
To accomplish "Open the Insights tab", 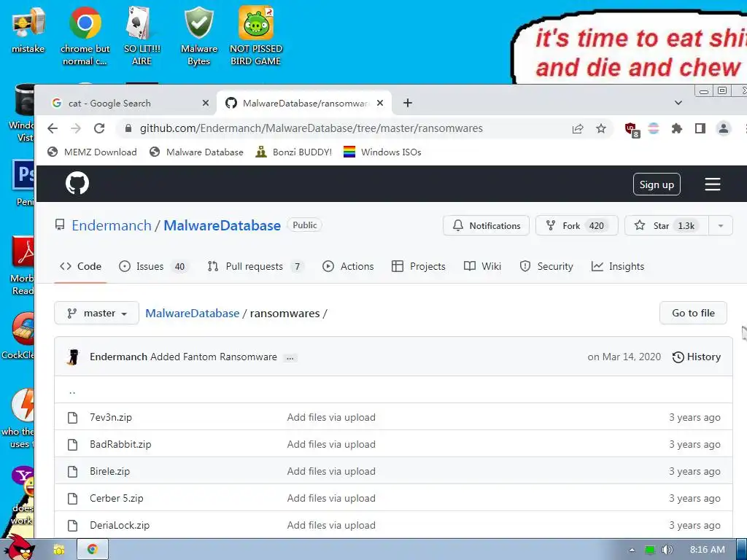I will click(617, 266).
